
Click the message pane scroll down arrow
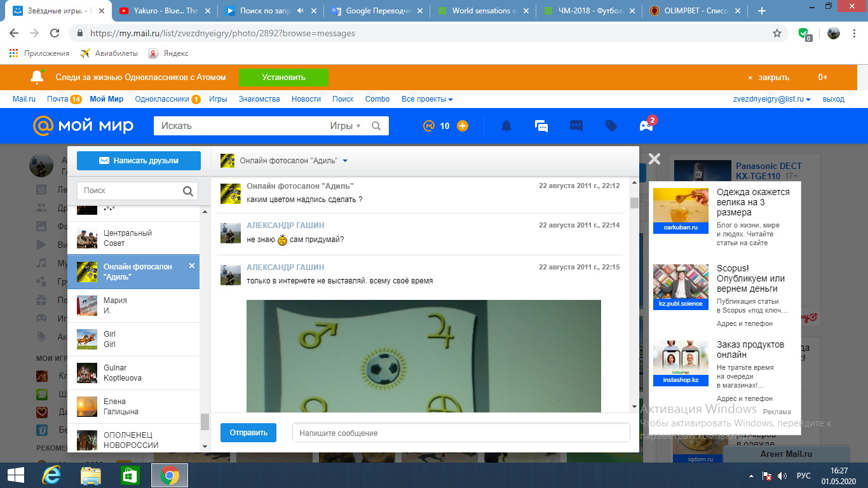pos(634,406)
